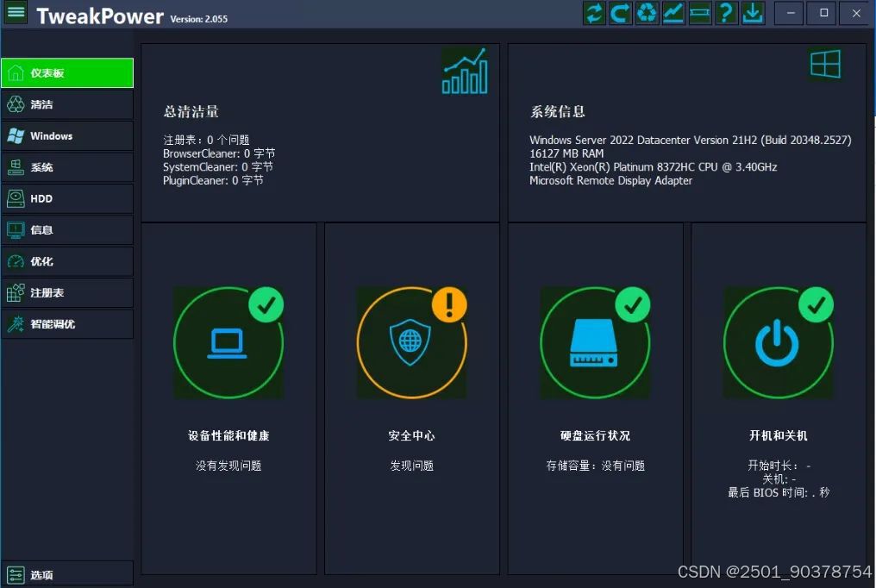
Task: Click the 存储容量: 没有问题 status
Action: click(595, 466)
